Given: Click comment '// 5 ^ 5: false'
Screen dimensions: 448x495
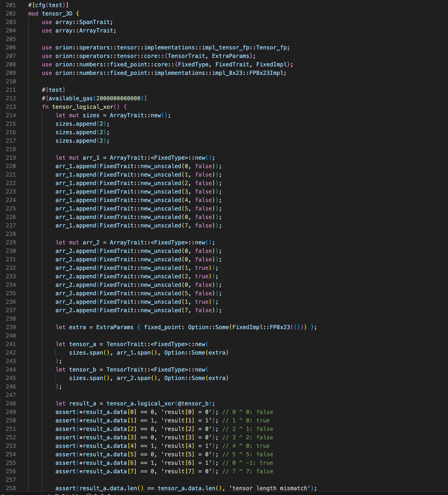Looking at the screenshot, I should pyautogui.click(x=247, y=454).
